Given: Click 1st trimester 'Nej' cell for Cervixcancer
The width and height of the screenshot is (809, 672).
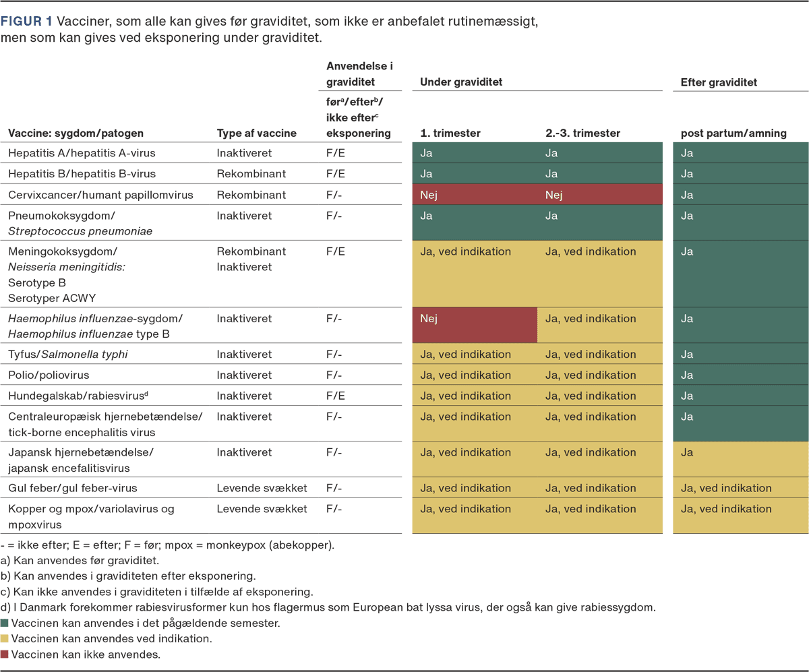Looking at the screenshot, I should coord(475,195).
